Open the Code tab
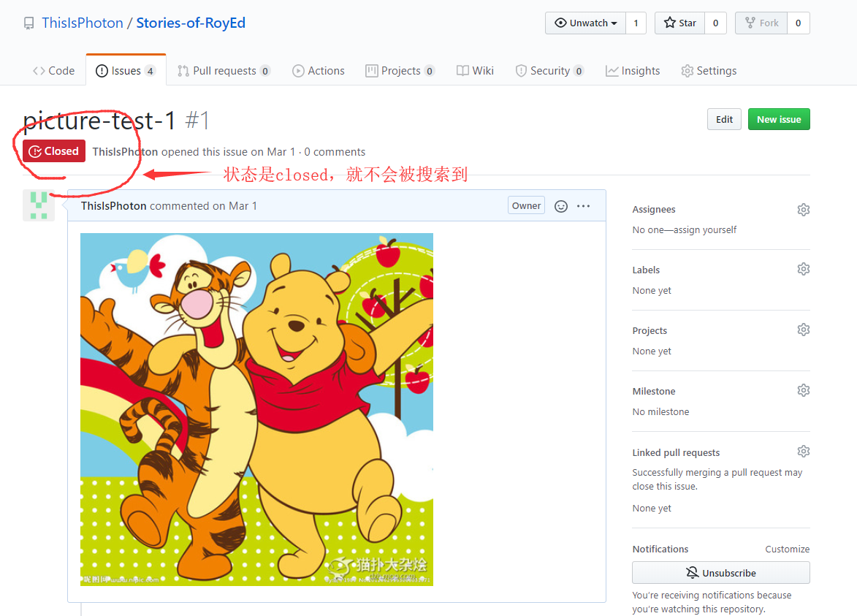 coord(53,70)
